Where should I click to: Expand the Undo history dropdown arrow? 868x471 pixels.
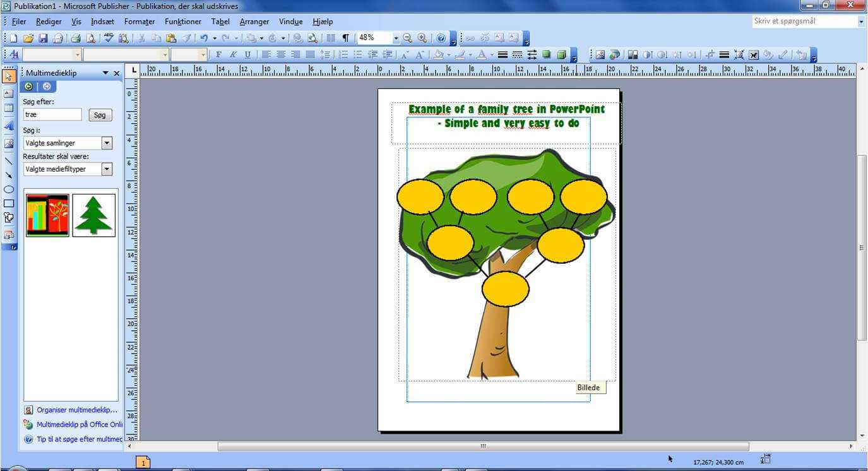click(x=214, y=39)
